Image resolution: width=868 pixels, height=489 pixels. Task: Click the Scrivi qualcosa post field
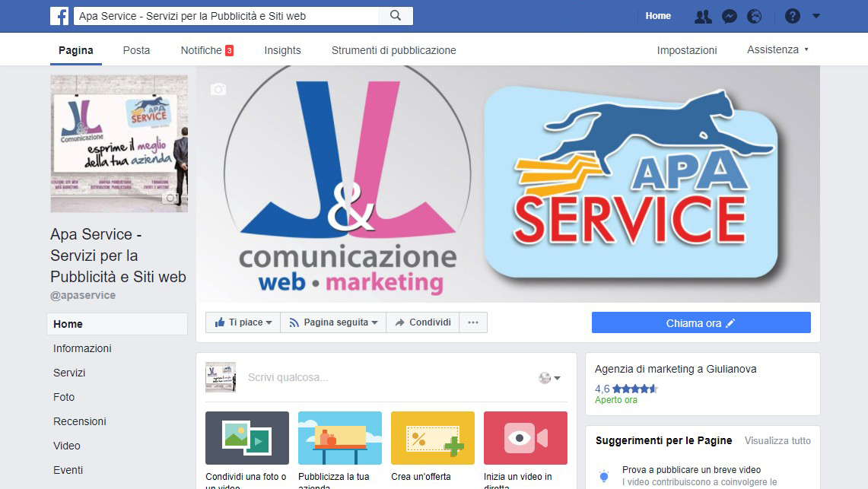[x=387, y=377]
